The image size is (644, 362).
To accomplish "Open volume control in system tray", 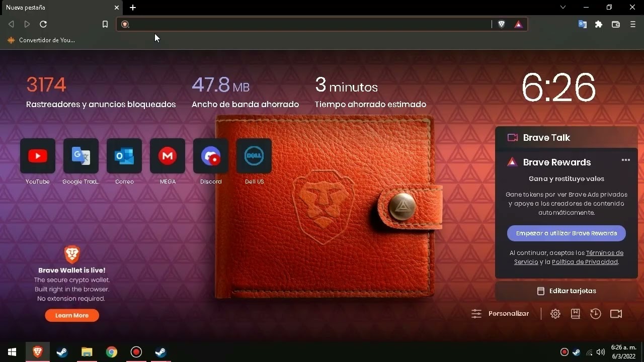I will 600,352.
